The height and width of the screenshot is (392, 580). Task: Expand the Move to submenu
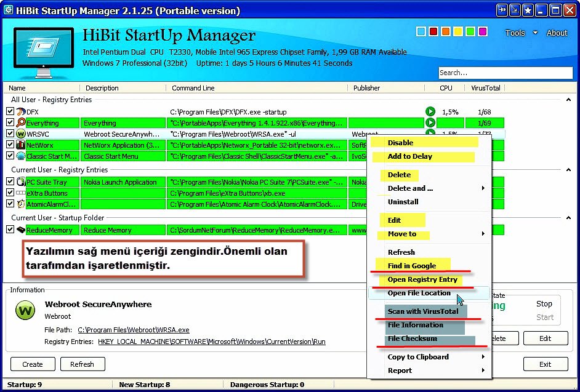click(483, 234)
